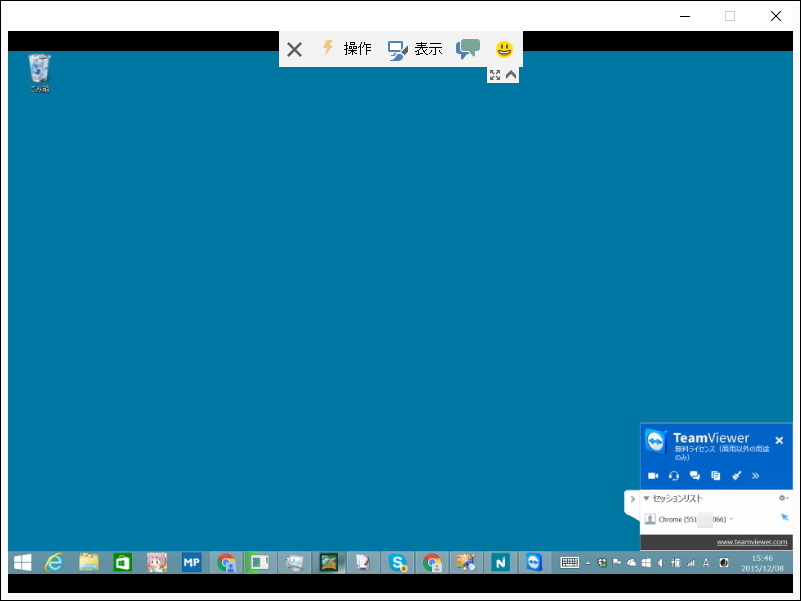Click the headset voice icon in the TeamViewer panel
The width and height of the screenshot is (801, 601).
pyautogui.click(x=674, y=476)
